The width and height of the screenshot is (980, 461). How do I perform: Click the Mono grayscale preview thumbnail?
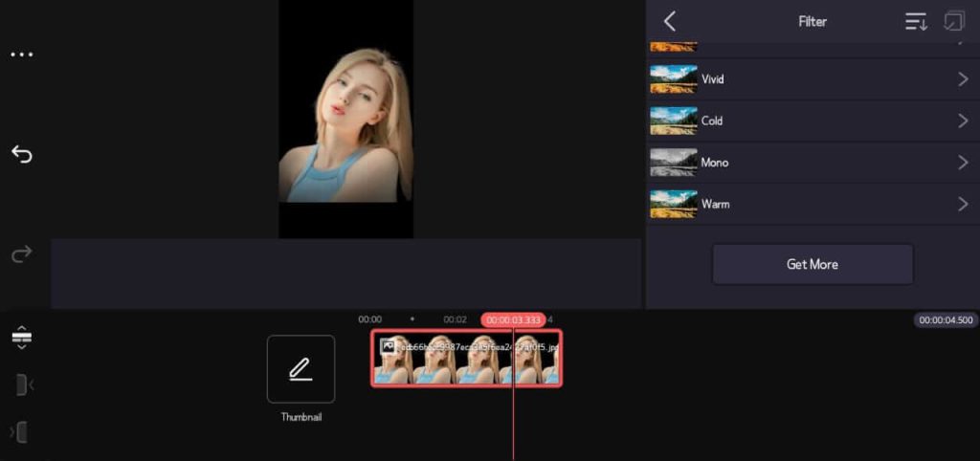click(673, 163)
